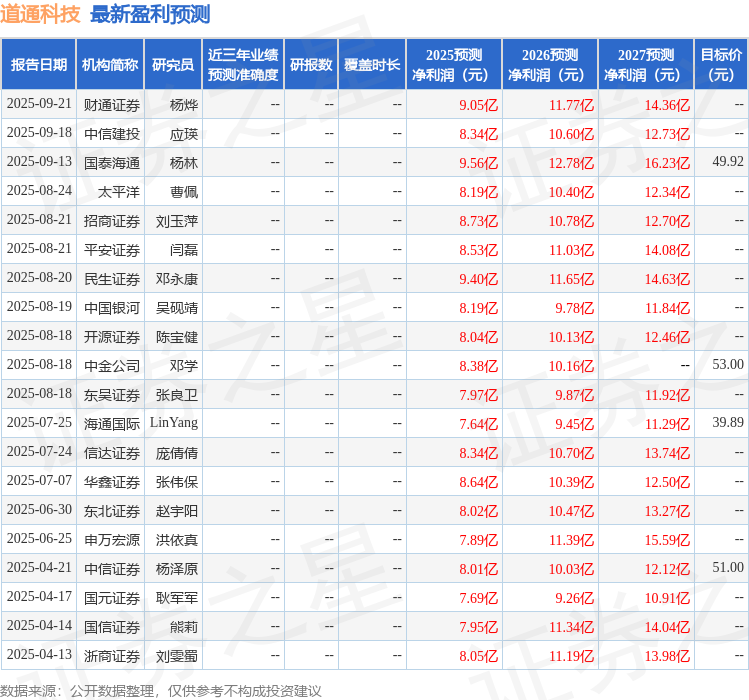Select the 华鑫证券 institution cell
The height and width of the screenshot is (700, 749).
click(x=112, y=482)
